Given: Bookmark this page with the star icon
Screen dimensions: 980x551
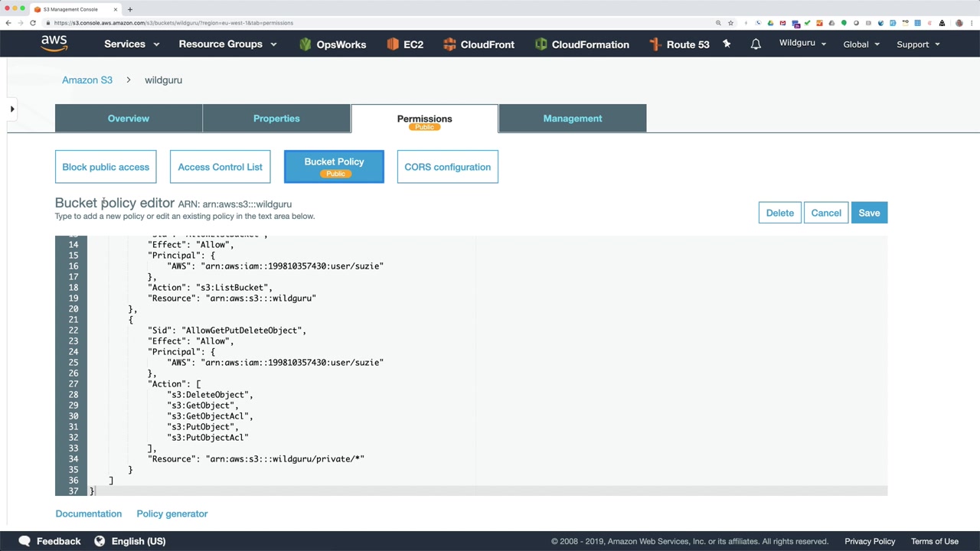Looking at the screenshot, I should [730, 23].
